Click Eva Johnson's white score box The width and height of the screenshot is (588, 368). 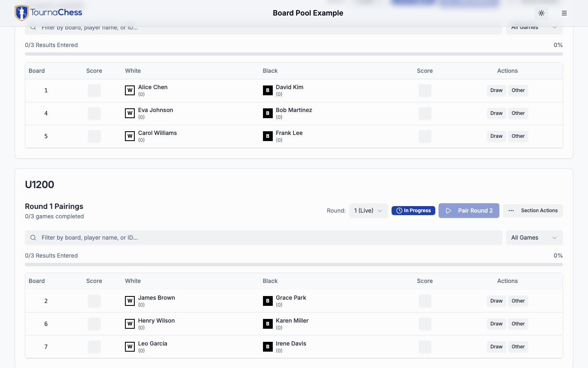point(94,113)
